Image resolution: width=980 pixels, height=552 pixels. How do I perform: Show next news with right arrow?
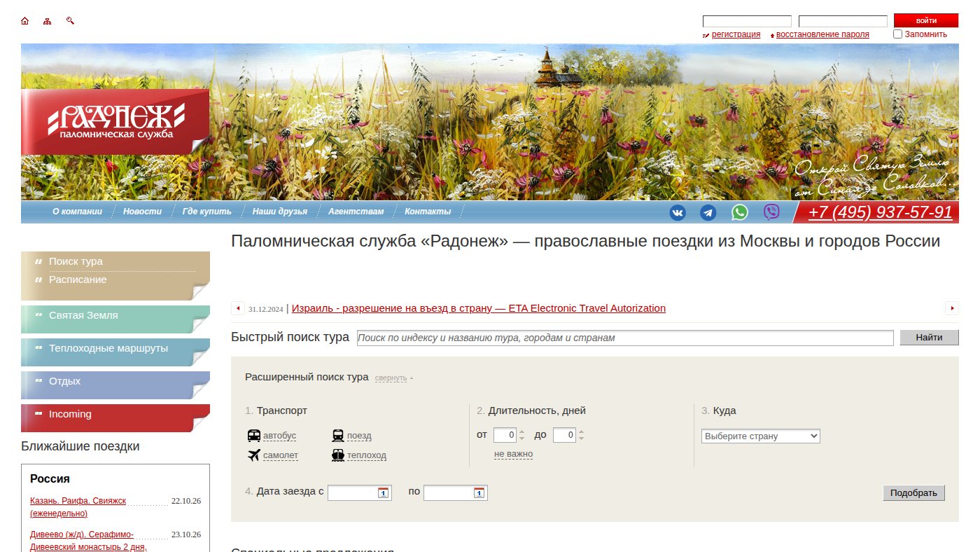[x=952, y=308]
